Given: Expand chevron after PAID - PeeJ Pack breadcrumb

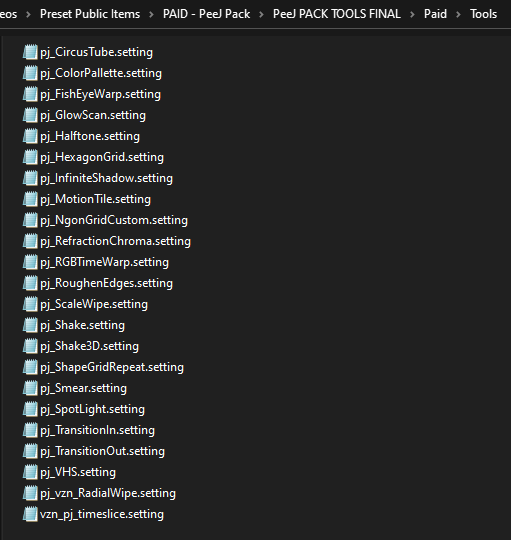Looking at the screenshot, I should [261, 14].
